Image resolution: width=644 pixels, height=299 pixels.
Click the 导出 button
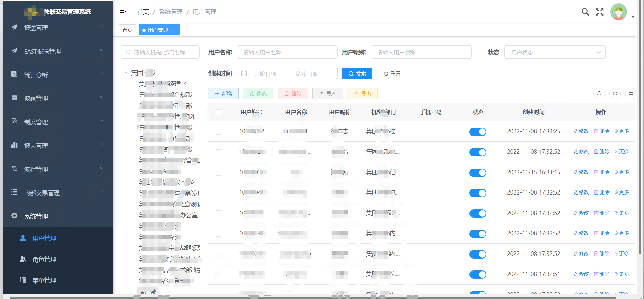coord(362,93)
